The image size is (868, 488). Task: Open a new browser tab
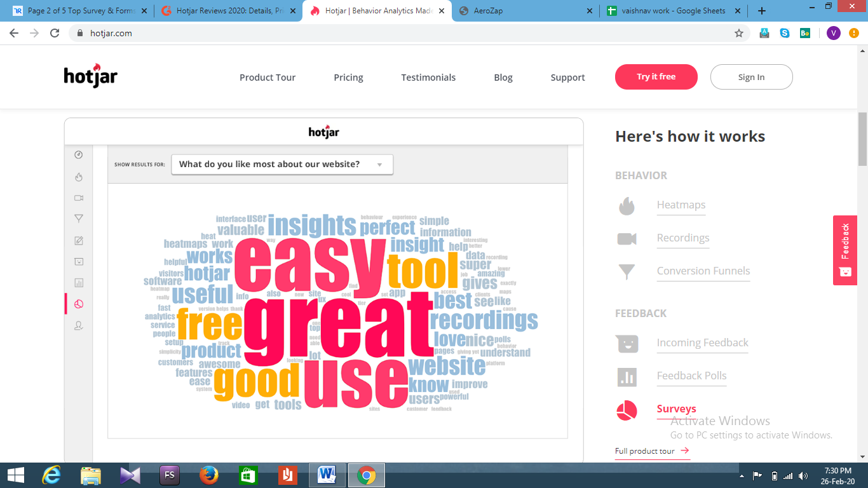click(x=762, y=11)
